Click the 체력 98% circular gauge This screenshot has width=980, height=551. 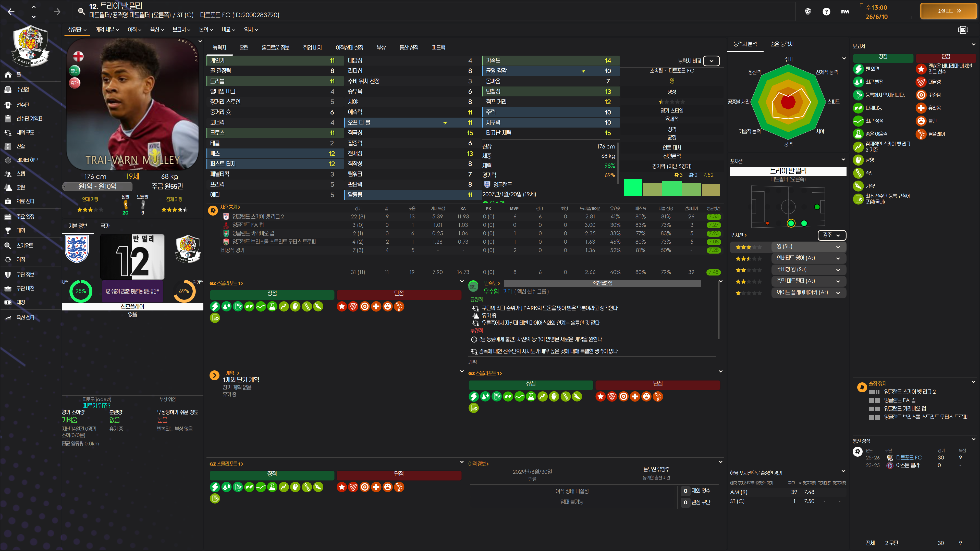coord(81,291)
